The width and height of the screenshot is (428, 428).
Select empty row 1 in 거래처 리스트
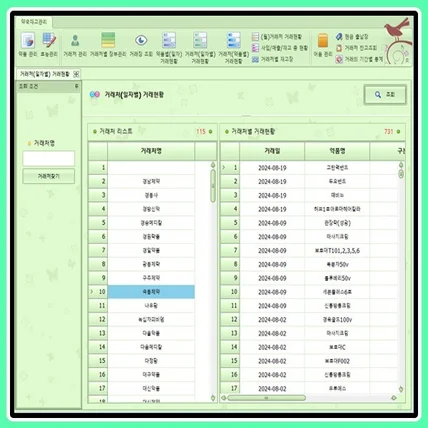151,168
